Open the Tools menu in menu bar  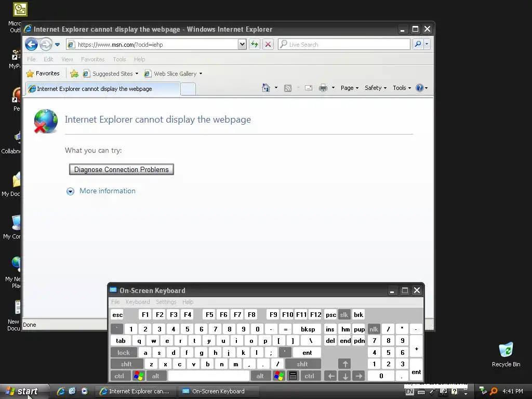click(119, 59)
